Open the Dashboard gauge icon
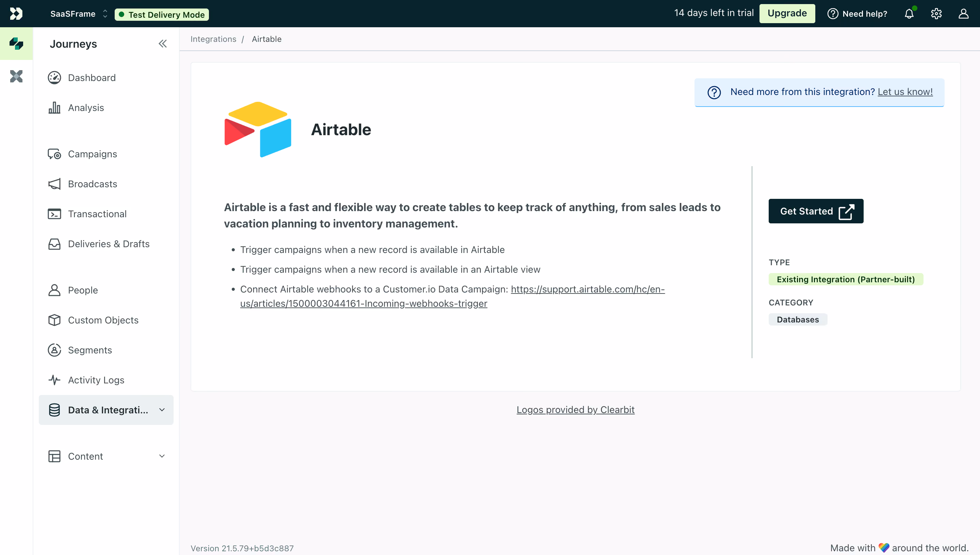This screenshot has width=980, height=555. click(54, 78)
